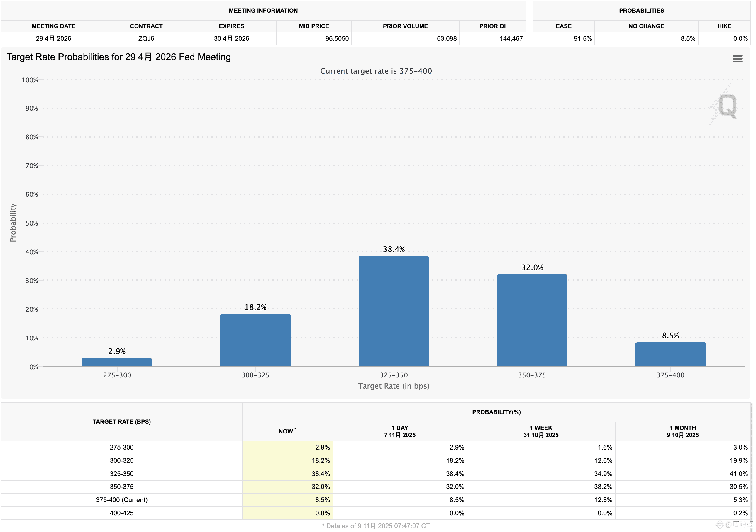This screenshot has width=756, height=532.
Task: Click the EASE probability header
Action: click(x=563, y=26)
